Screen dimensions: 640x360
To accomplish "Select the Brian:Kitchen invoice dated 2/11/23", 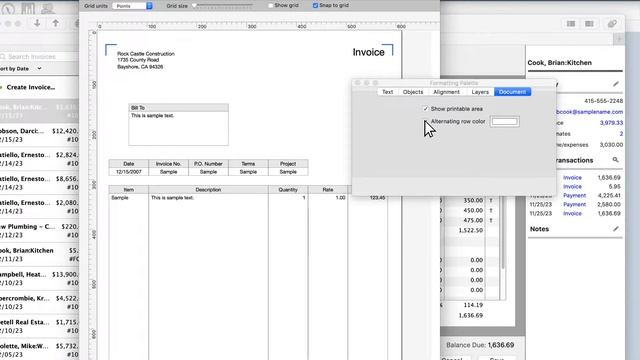I will coord(39,255).
